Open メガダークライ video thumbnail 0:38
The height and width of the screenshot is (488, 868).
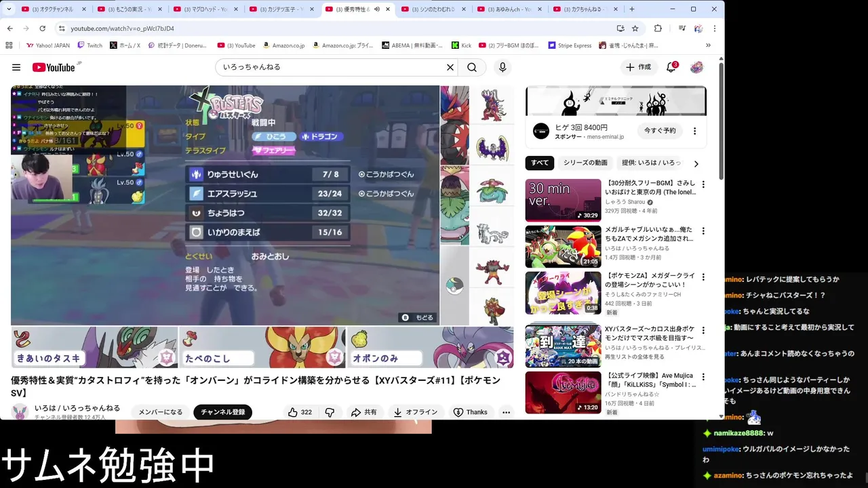563,293
